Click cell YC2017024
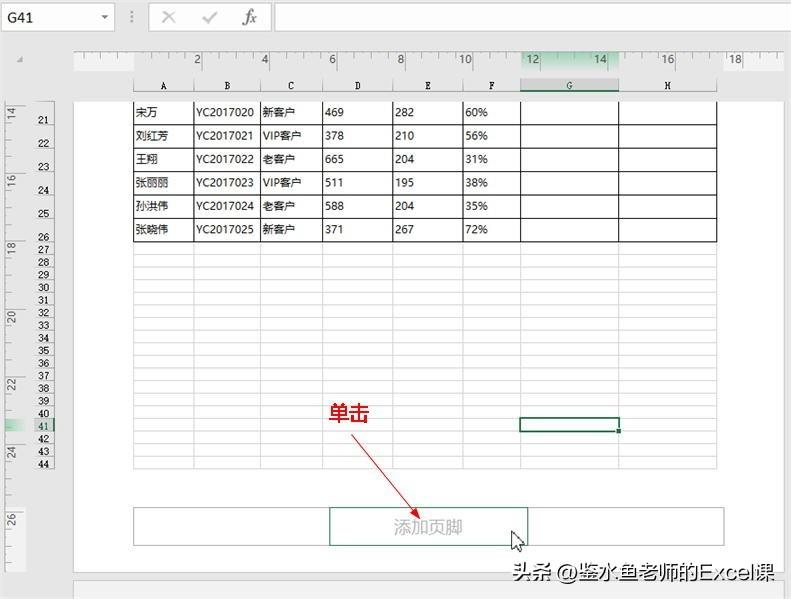Screen dimensions: 791x599 (227, 206)
